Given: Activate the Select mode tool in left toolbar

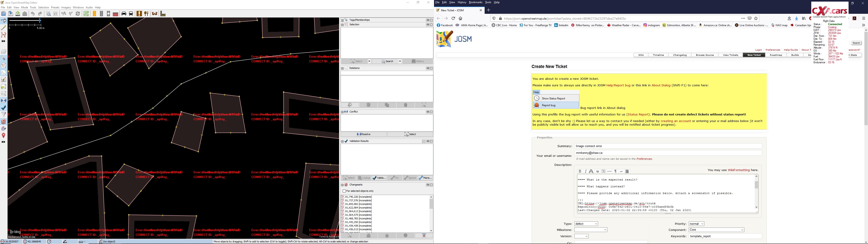Looking at the screenshot, I should [x=4, y=21].
